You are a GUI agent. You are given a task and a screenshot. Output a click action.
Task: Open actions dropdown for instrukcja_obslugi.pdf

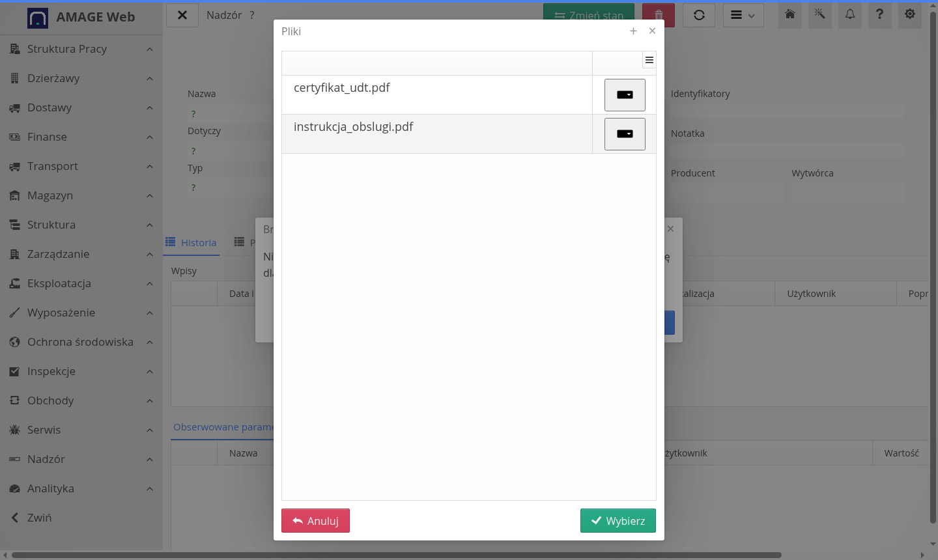coord(625,134)
